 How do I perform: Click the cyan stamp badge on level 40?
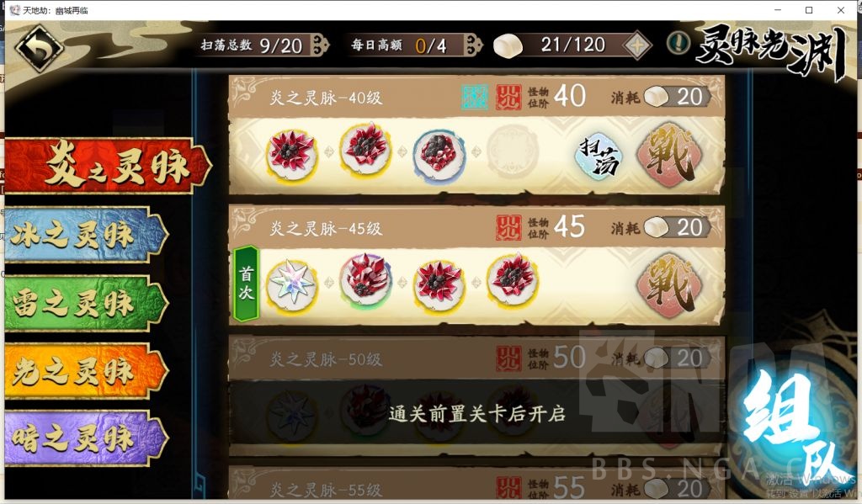(x=475, y=98)
